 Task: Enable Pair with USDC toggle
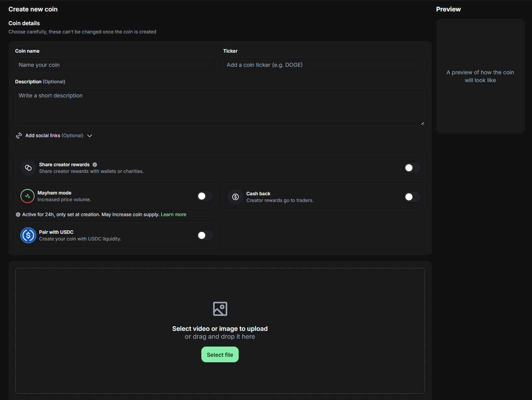click(205, 235)
